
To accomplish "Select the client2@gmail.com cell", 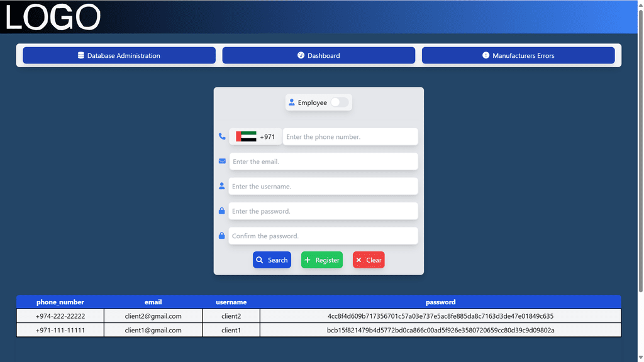I will pyautogui.click(x=153, y=316).
